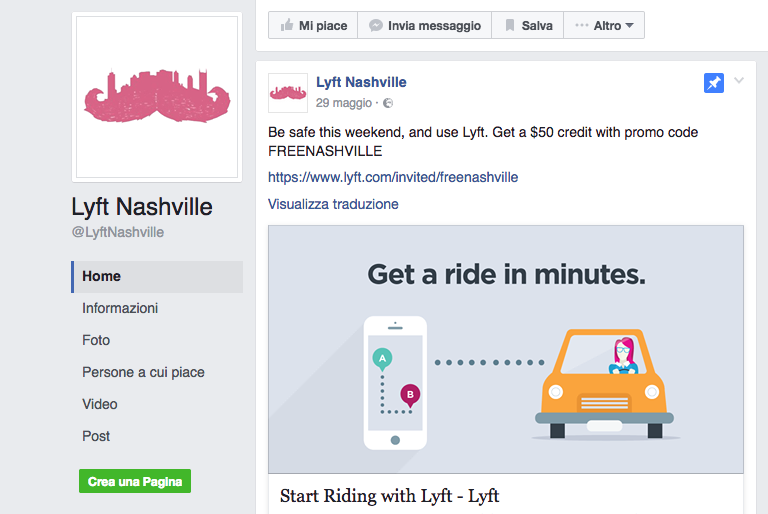
Task: Open the Get a ride in minutes preview image
Action: point(505,349)
